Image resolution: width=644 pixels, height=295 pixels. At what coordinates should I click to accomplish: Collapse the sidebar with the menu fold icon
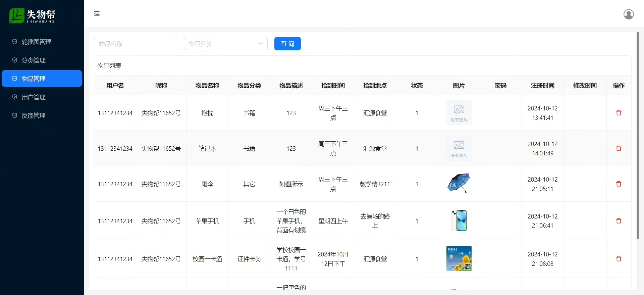97,14
